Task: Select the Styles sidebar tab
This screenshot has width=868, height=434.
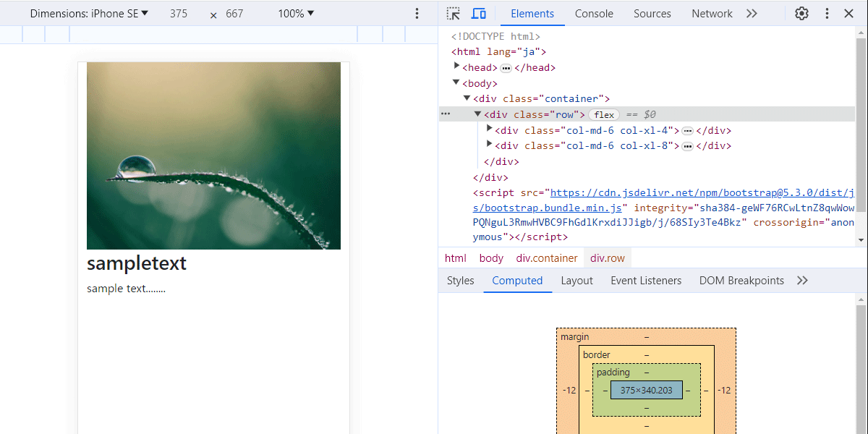Action: (x=461, y=281)
